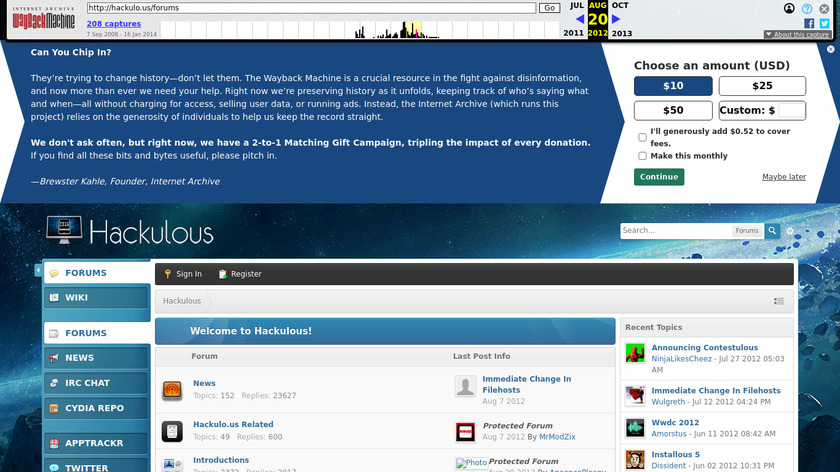Click the Hackulous breadcrumb
Image resolution: width=840 pixels, height=472 pixels.
(x=182, y=301)
